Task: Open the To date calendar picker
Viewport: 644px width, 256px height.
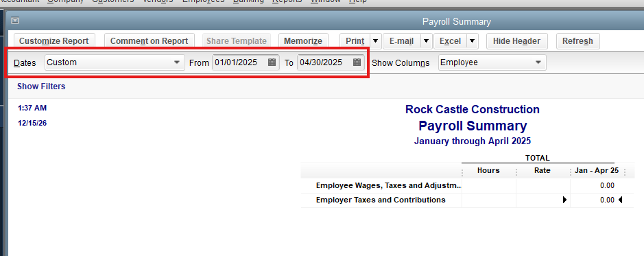Action: click(x=357, y=62)
